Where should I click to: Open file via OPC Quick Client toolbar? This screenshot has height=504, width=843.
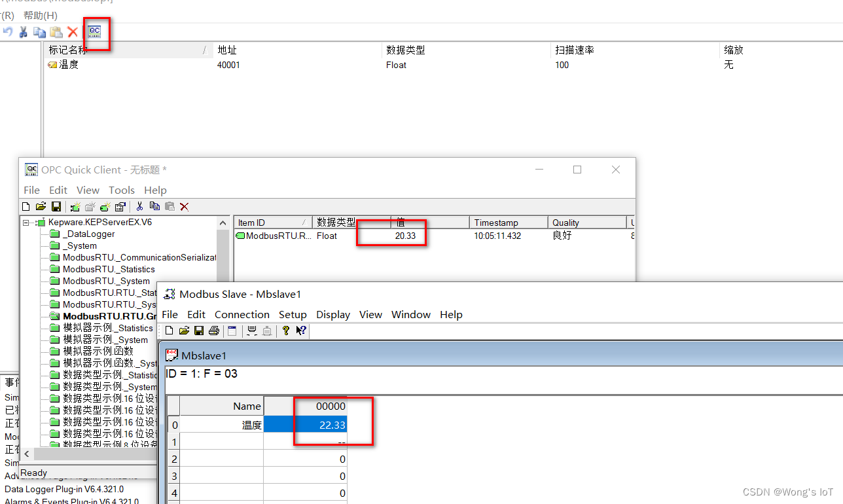[x=41, y=206]
